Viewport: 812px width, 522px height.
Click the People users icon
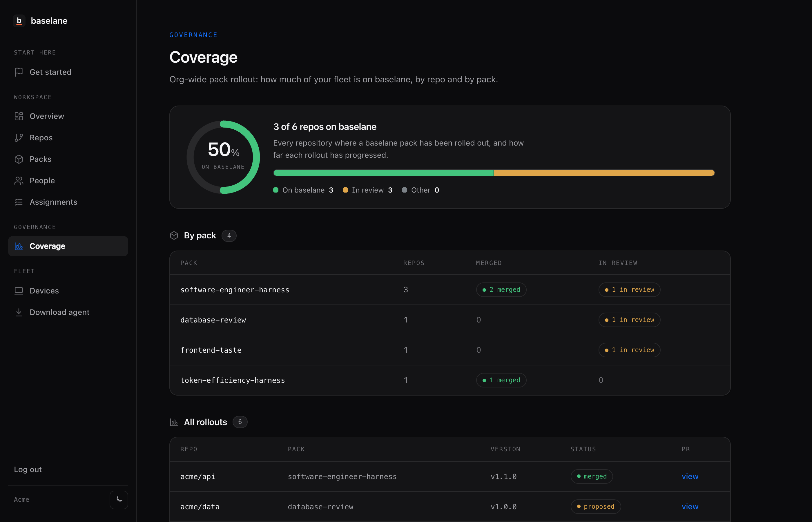pyautogui.click(x=19, y=181)
